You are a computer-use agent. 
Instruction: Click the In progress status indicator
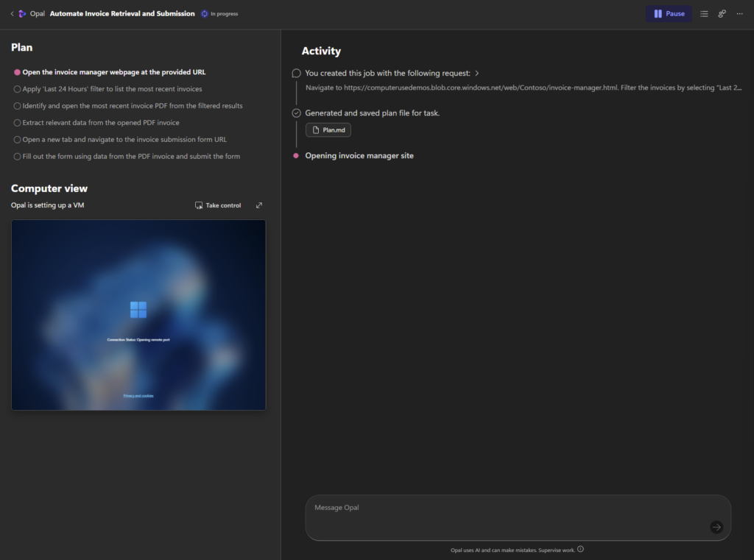tap(219, 14)
